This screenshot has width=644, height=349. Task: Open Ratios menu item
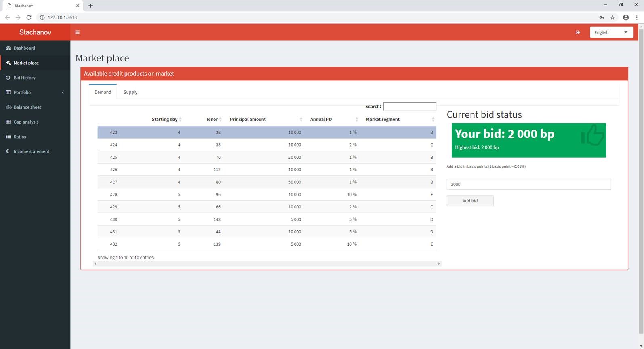point(35,137)
